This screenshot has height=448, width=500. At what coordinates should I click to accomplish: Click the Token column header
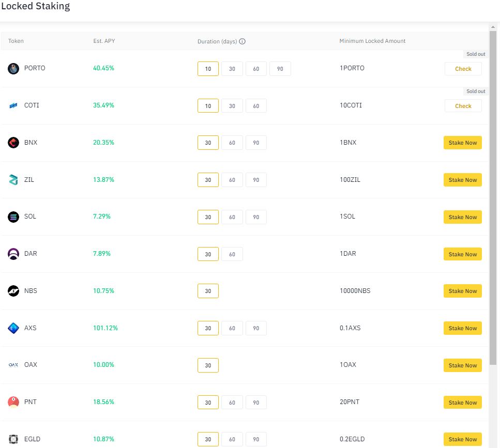[16, 41]
